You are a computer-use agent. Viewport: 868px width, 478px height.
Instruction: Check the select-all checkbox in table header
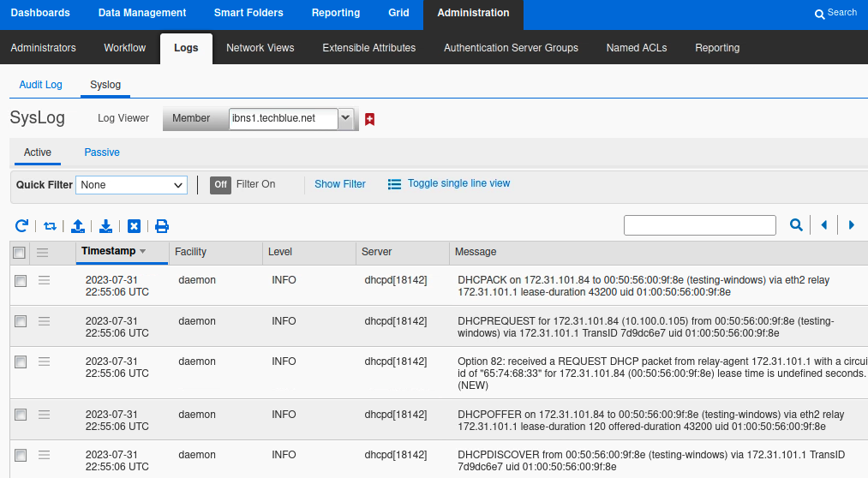(x=19, y=253)
